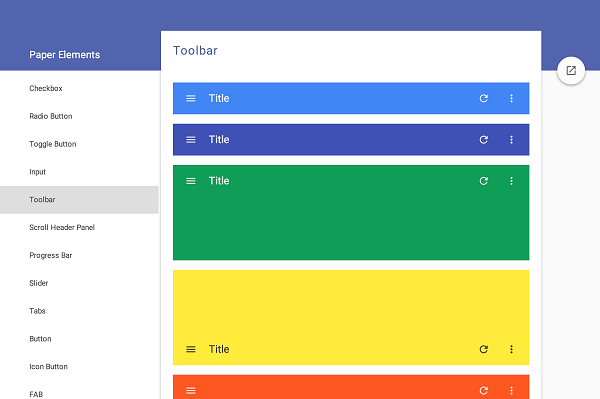
Task: Open the Tabs demo in sidebar
Action: (x=79, y=311)
